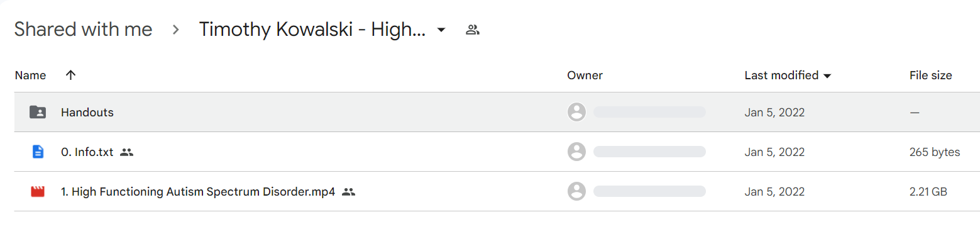Screen dimensions: 980x251
Task: Open the Last modified sort dropdown arrow
Action: 827,76
